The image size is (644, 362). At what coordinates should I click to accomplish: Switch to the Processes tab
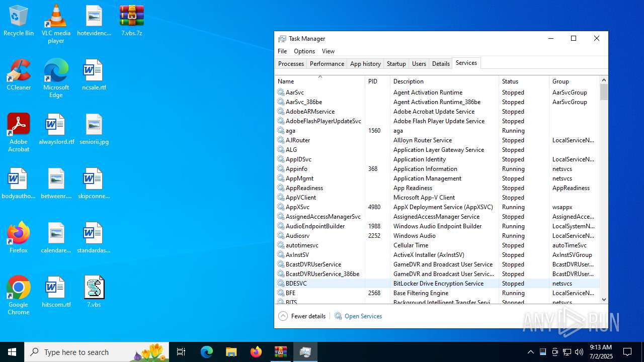[291, 64]
